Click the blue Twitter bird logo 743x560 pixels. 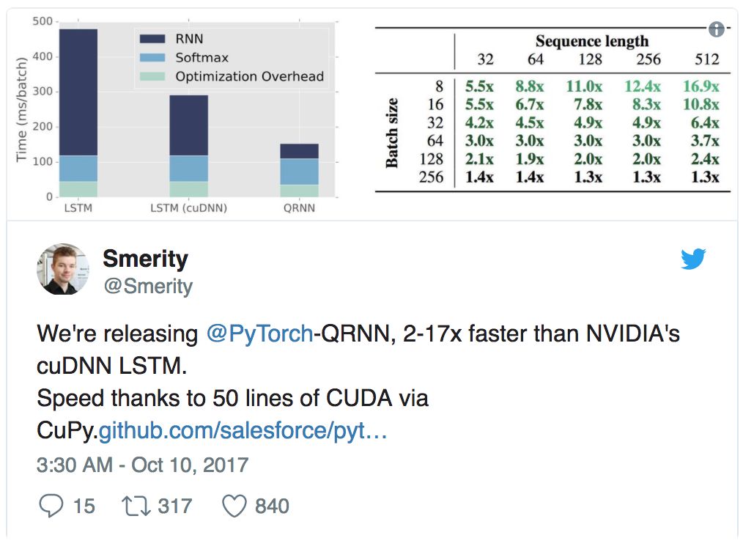click(x=692, y=259)
